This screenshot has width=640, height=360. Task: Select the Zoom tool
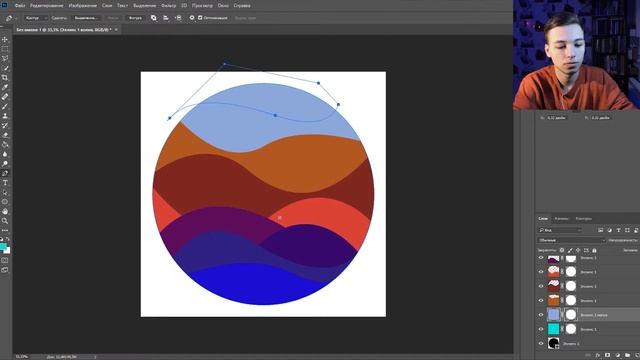click(x=5, y=221)
